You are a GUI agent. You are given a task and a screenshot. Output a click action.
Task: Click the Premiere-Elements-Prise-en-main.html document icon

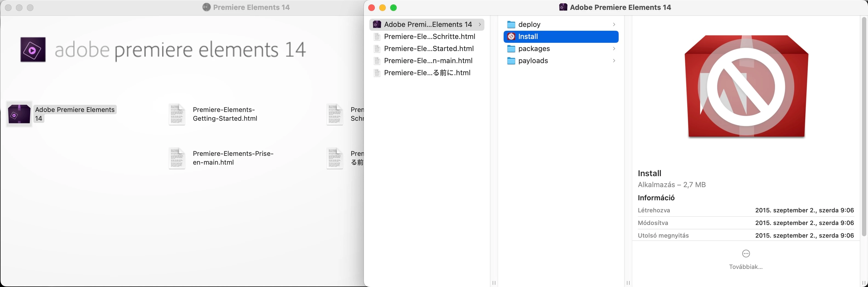[177, 158]
